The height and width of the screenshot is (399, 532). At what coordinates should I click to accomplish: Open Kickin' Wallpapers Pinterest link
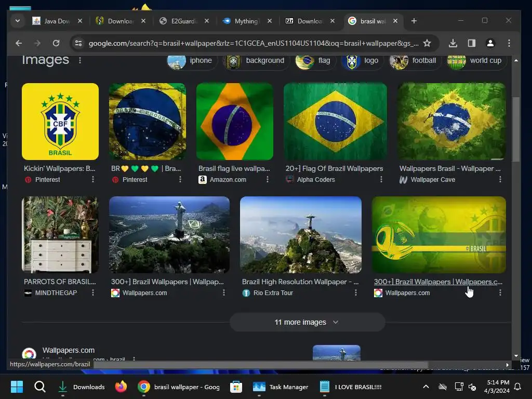click(60, 169)
